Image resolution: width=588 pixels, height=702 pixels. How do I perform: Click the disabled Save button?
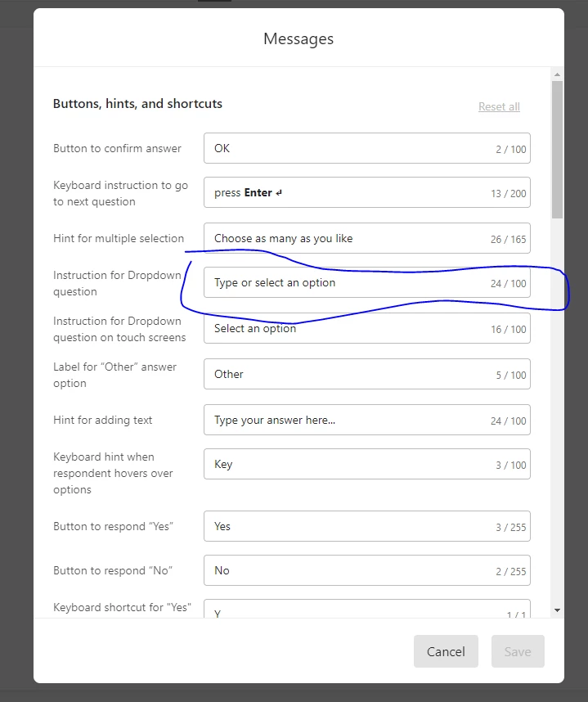point(518,651)
